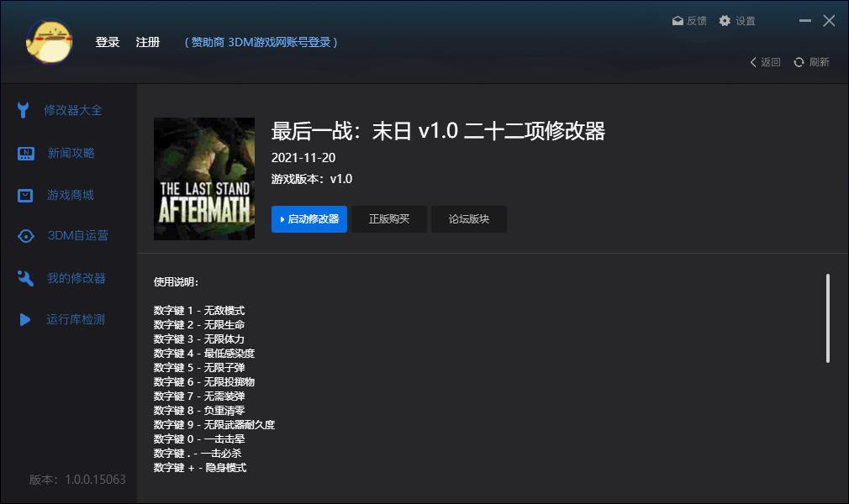This screenshot has height=504, width=849.
Task: Click the line 数字键 1 - 无敌模式
Action: (199, 311)
